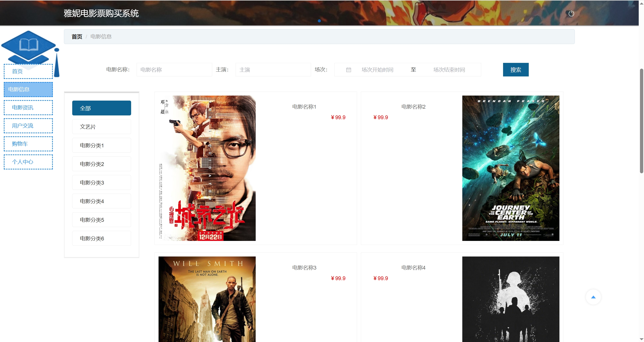Select the 全部 category filter
The image size is (644, 342).
[101, 108]
